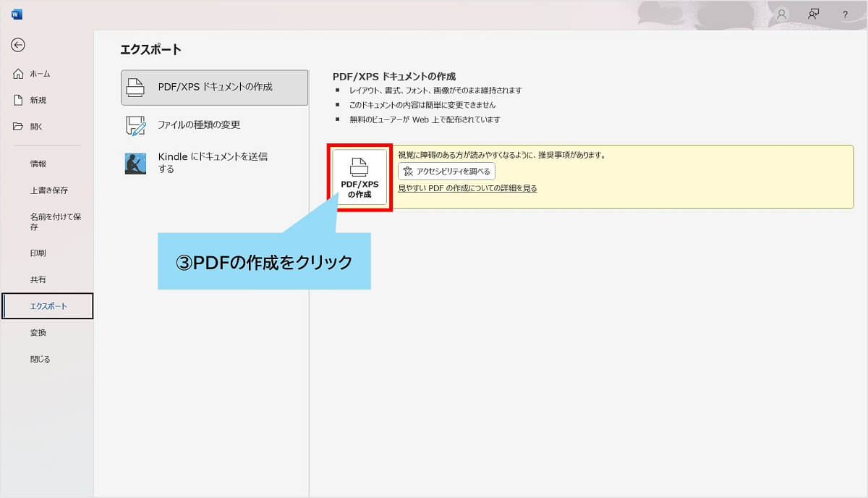The width and height of the screenshot is (868, 498).
Task: Click 開く in the sidebar
Action: [36, 127]
